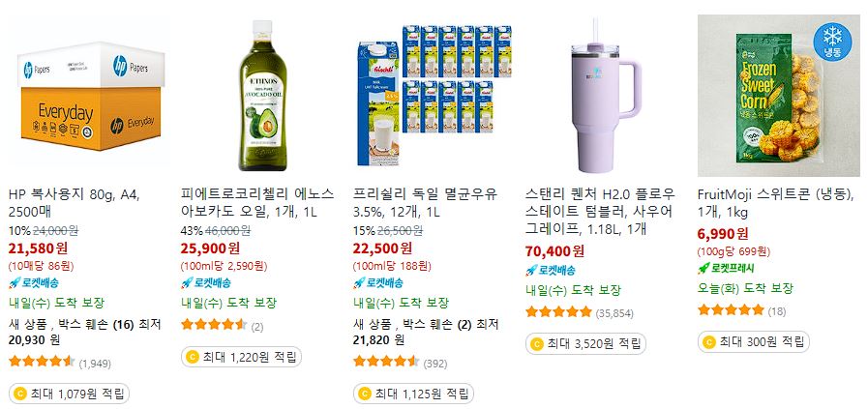868x409 pixels.
Task: Click the 로켓배송 rocket icon under HP paper
Action: pyautogui.click(x=15, y=282)
